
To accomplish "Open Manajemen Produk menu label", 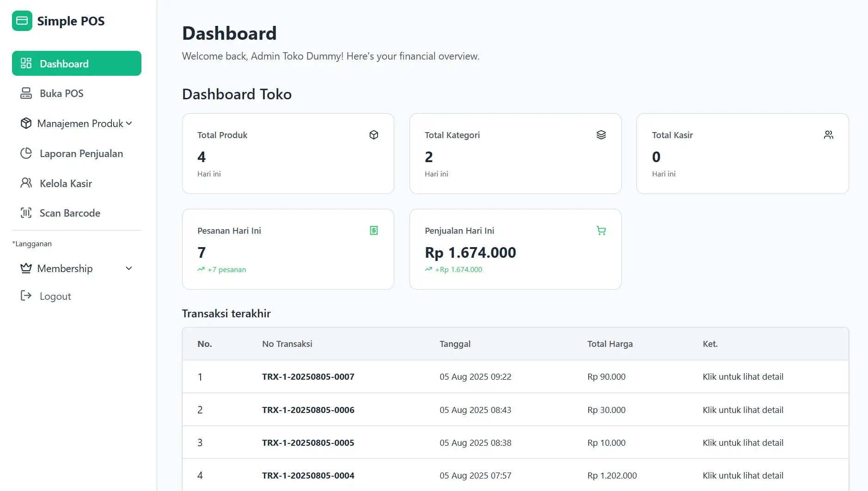I will (80, 123).
